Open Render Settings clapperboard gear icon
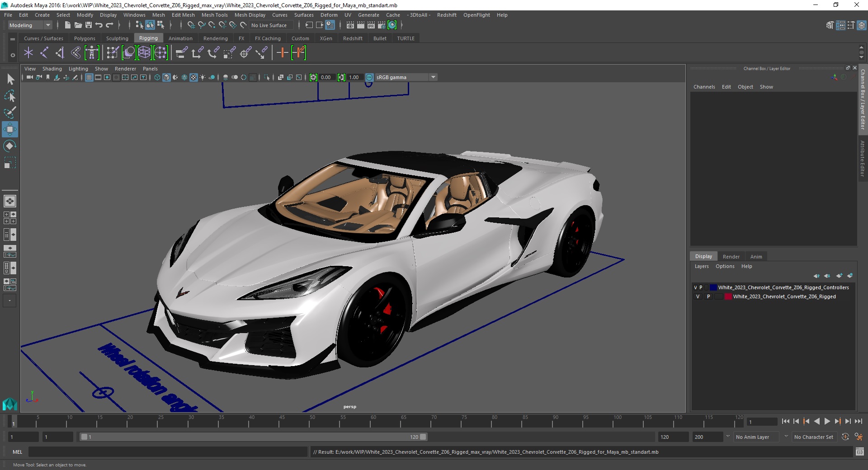The height and width of the screenshot is (470, 868). pyautogui.click(x=382, y=25)
